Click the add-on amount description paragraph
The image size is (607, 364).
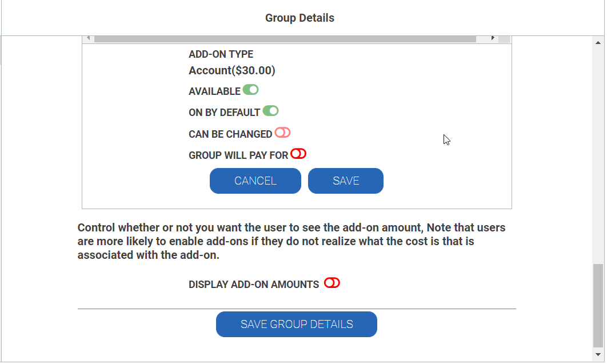(291, 241)
